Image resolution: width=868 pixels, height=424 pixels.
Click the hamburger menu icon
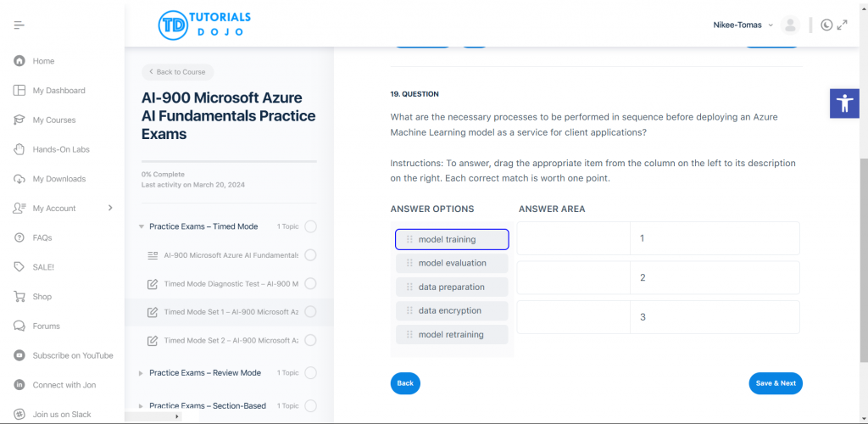tap(19, 25)
